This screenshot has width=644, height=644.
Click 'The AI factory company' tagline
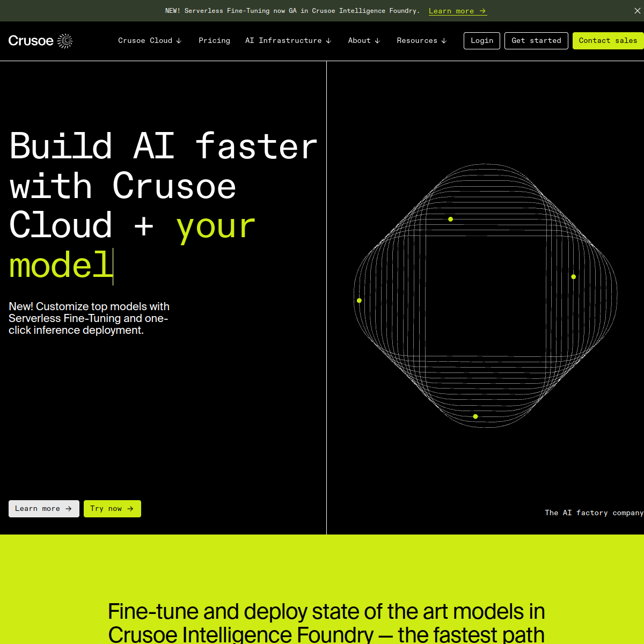[594, 513]
